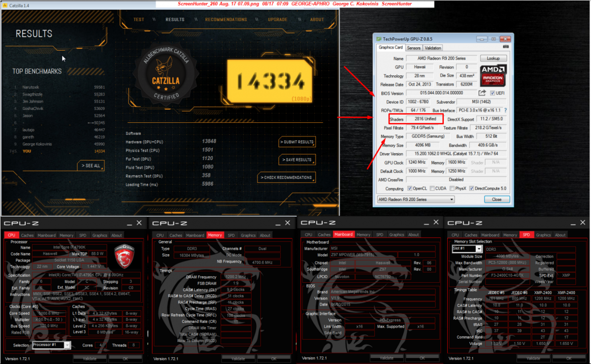Open Graphics tab in the CPU-Z CPU window
591x364 pixels.
(99, 235)
